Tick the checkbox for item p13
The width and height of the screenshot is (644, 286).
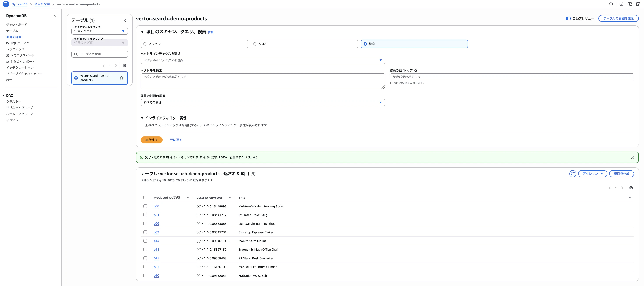pyautogui.click(x=145, y=241)
